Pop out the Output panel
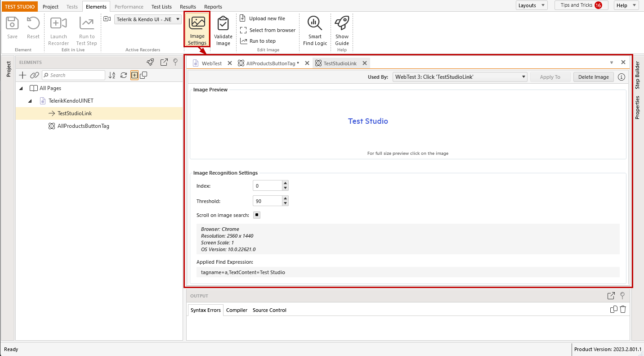 tap(611, 296)
